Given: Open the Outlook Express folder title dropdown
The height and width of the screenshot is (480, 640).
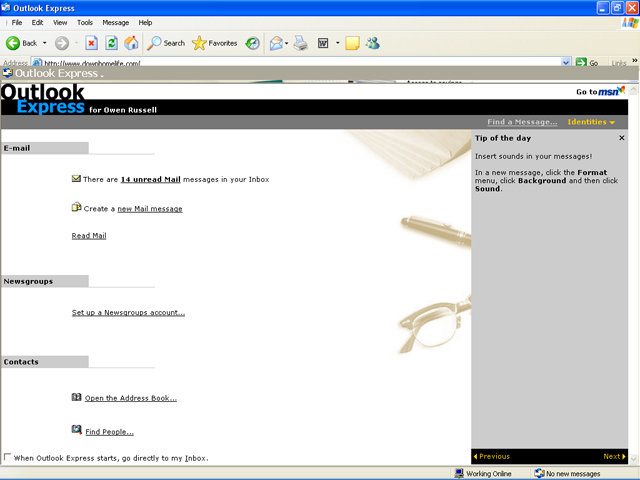Looking at the screenshot, I should (x=60, y=73).
